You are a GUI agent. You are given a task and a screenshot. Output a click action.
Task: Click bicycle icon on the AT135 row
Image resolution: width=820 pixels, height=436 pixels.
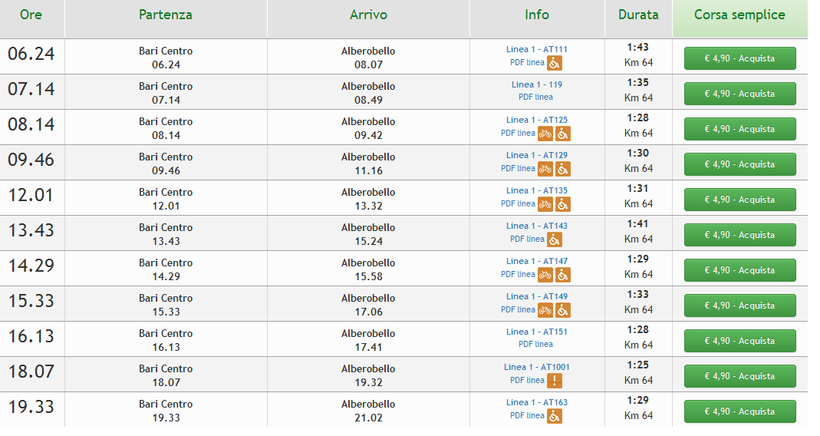click(x=546, y=204)
